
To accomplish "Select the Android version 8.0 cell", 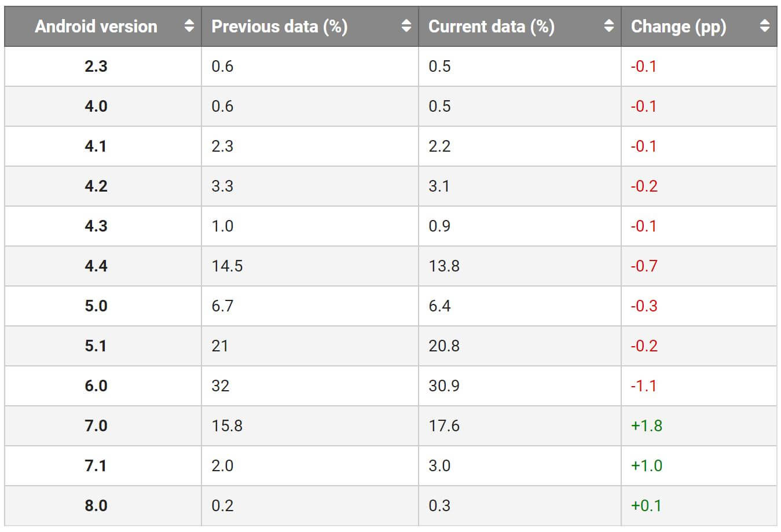I will click(x=96, y=505).
